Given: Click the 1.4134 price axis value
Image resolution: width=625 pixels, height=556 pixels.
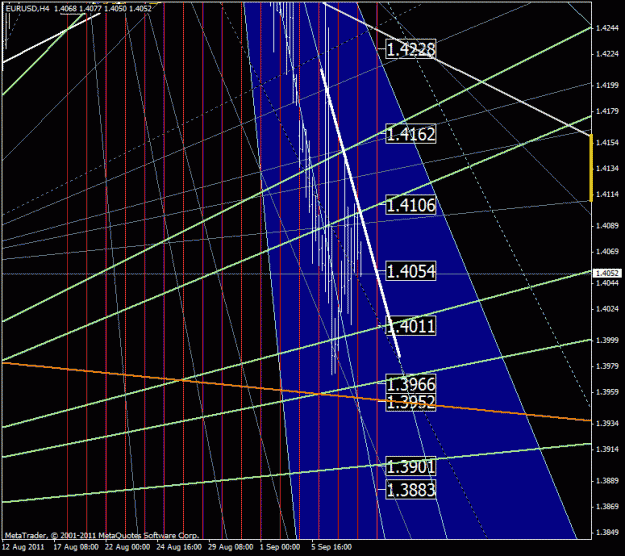Looking at the screenshot, I should [607, 168].
